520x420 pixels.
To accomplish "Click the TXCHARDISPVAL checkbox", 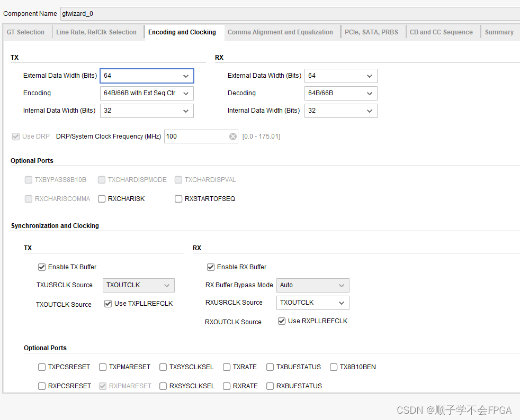I will (178, 180).
